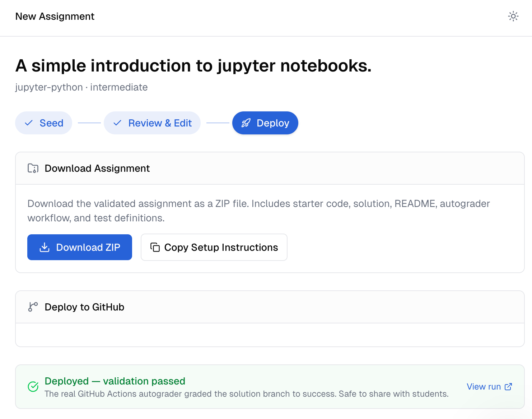The image size is (532, 419).
Task: Click the checkmark icon in Review & Edit step
Action: (x=117, y=123)
